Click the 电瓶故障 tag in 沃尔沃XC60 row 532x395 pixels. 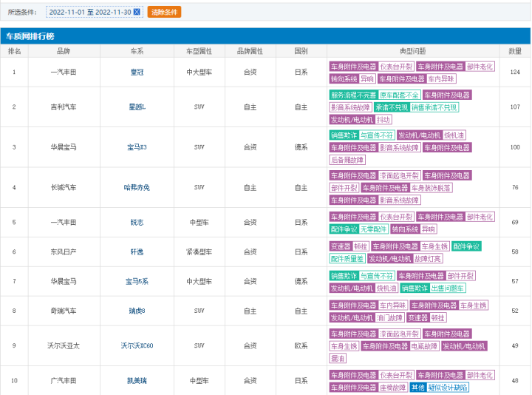pos(424,346)
